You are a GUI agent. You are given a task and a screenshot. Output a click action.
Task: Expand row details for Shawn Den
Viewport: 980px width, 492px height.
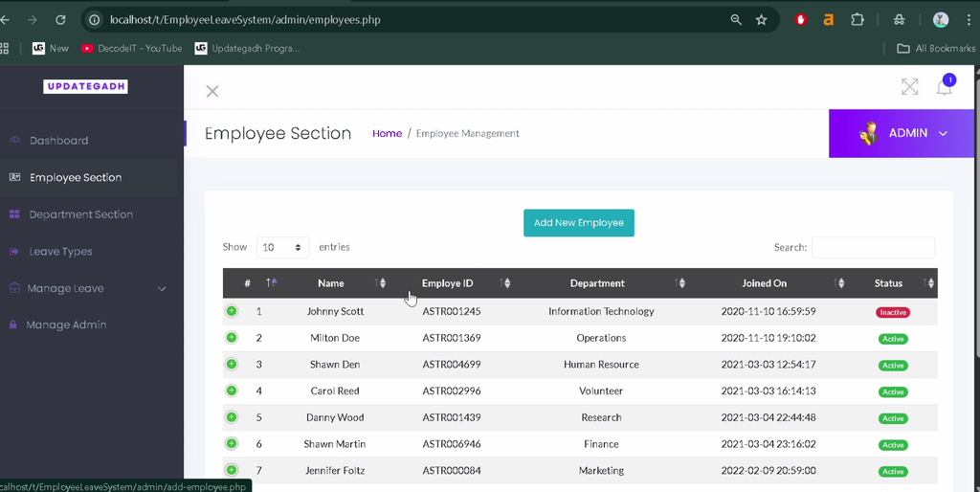[x=232, y=364]
